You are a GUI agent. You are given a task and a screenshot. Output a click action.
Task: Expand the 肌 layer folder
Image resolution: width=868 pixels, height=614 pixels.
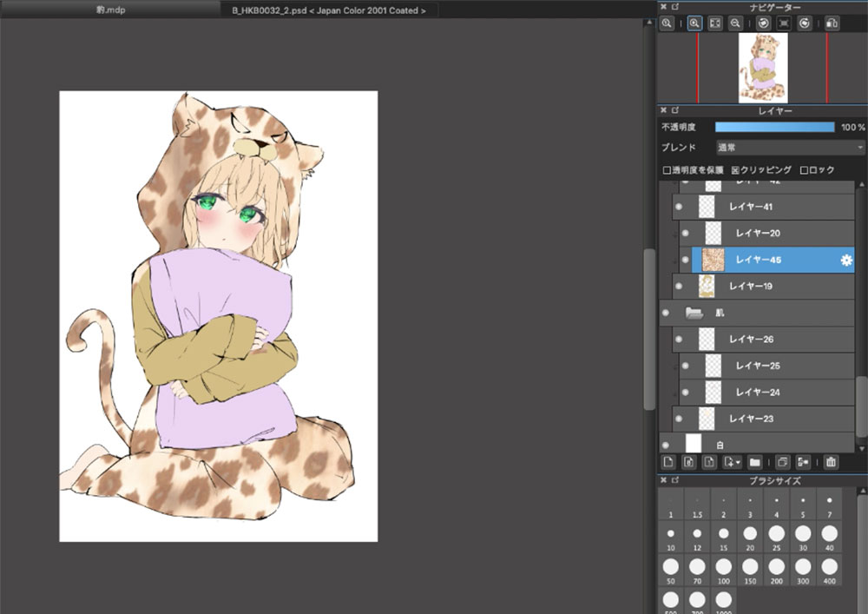click(694, 313)
